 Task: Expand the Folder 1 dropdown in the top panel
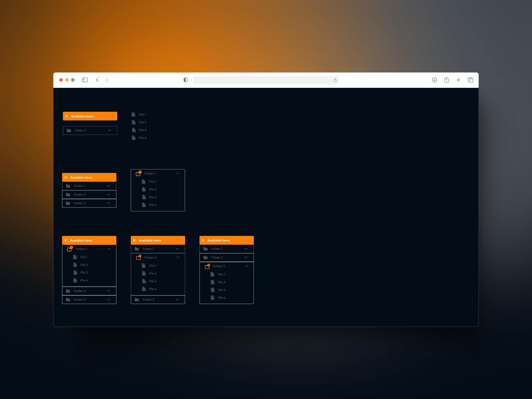[109, 130]
